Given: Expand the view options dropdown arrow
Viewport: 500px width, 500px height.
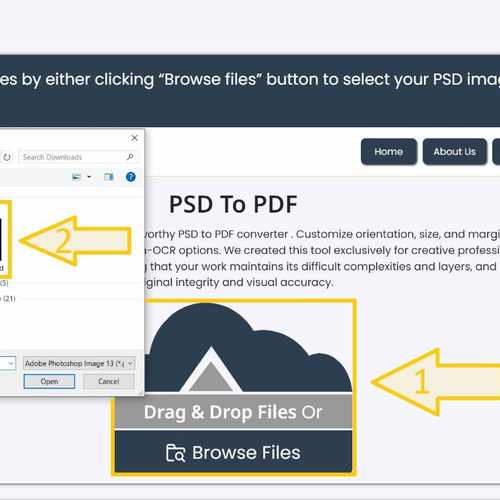Looking at the screenshot, I should (x=89, y=177).
